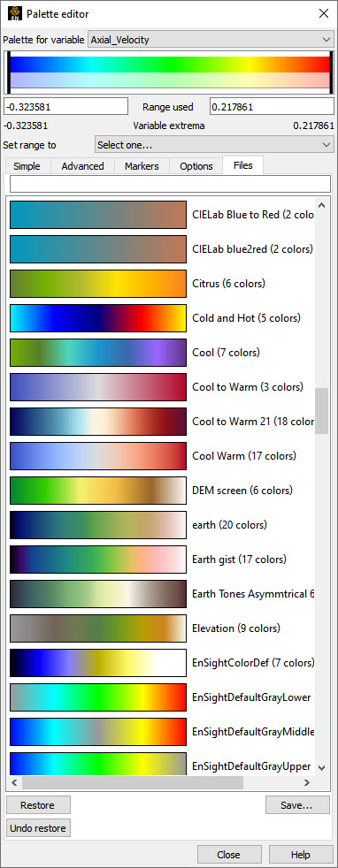
Task: Pick the Citrus palette swatch
Action: point(98,284)
